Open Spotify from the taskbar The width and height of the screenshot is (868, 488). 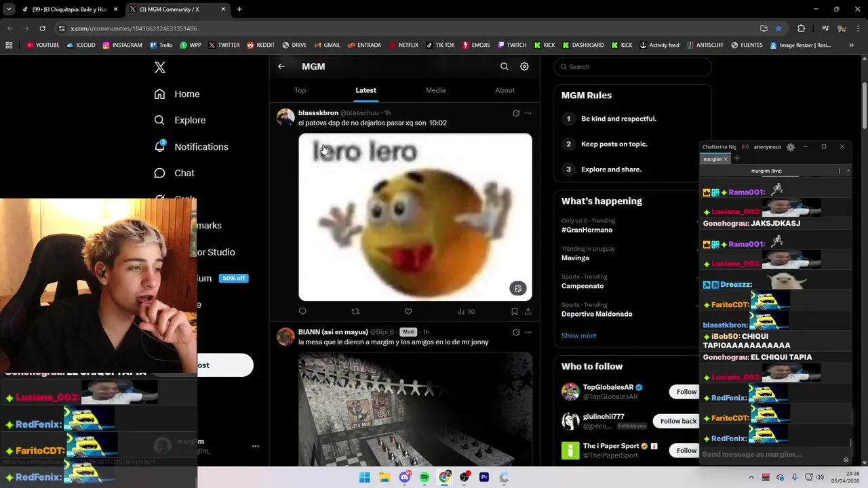point(425,477)
